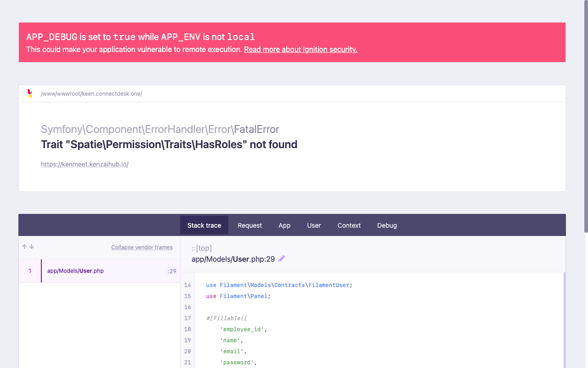The image size is (588, 368).
Task: Click the FilamentUser use statement on line 14
Action: (279, 285)
